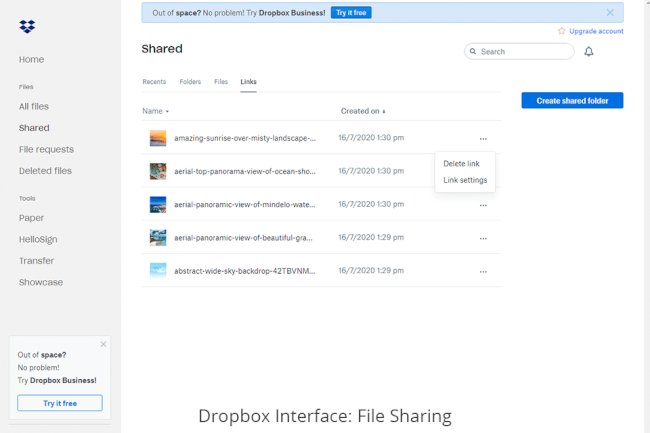Viewport: 650px width, 433px height.
Task: Switch to the Recents tab
Action: [154, 82]
